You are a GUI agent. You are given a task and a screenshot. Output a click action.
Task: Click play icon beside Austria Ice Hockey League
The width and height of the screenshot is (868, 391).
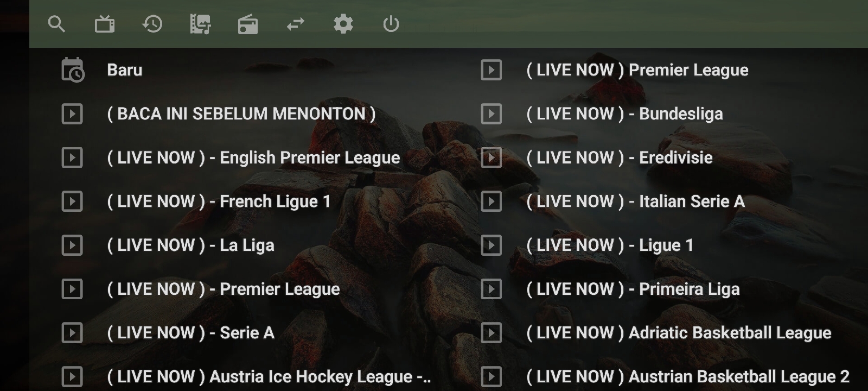(72, 377)
